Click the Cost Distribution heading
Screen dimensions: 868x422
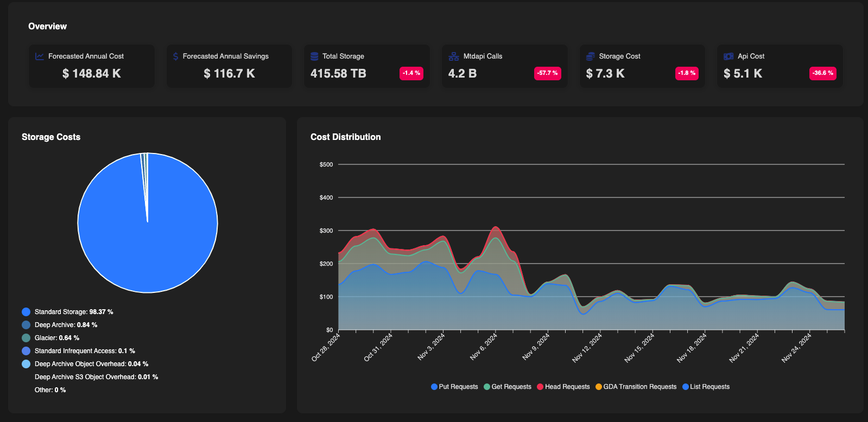(x=346, y=137)
